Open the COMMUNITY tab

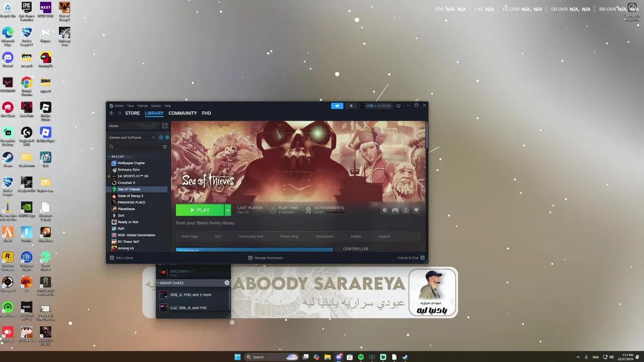click(x=183, y=113)
